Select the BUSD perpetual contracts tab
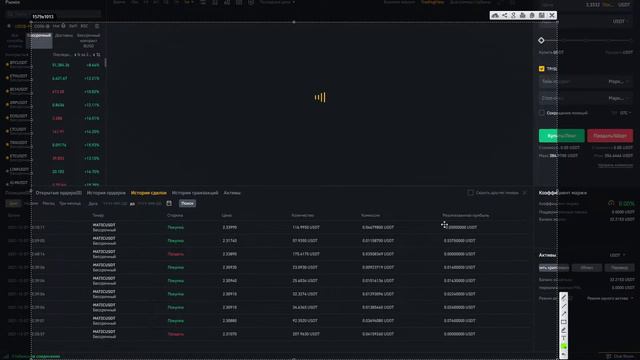 click(88, 40)
